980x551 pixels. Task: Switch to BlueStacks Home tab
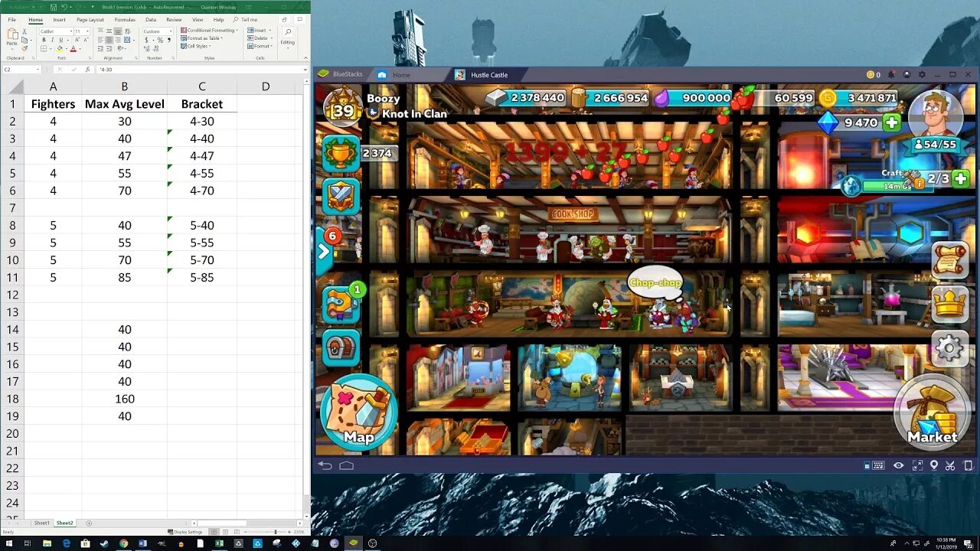[x=401, y=75]
